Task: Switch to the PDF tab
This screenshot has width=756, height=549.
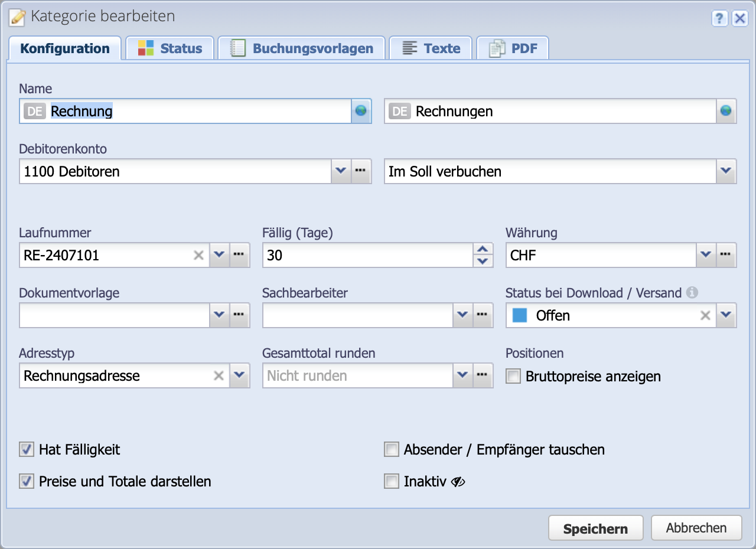Action: point(513,48)
